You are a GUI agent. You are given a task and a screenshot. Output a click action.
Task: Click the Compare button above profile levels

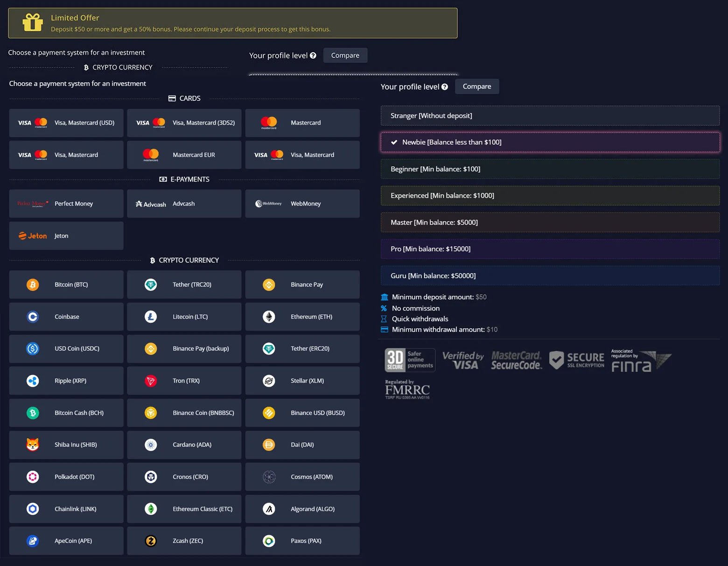pyautogui.click(x=477, y=86)
